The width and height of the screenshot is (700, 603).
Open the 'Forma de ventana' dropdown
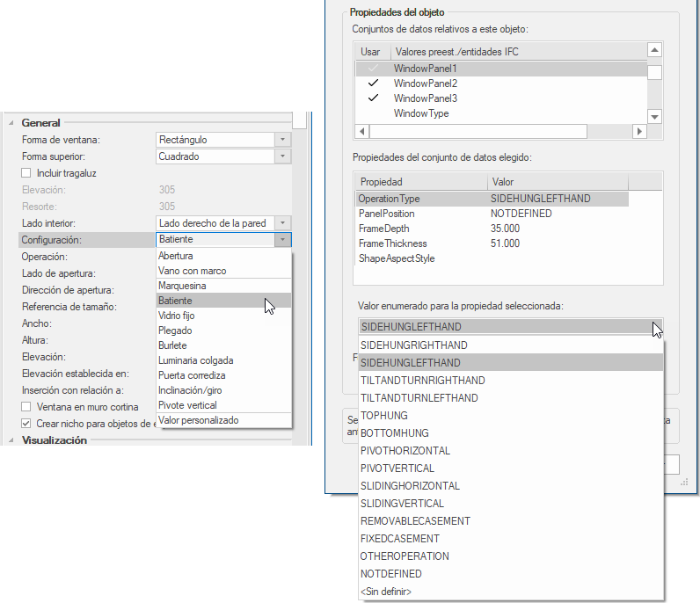281,140
